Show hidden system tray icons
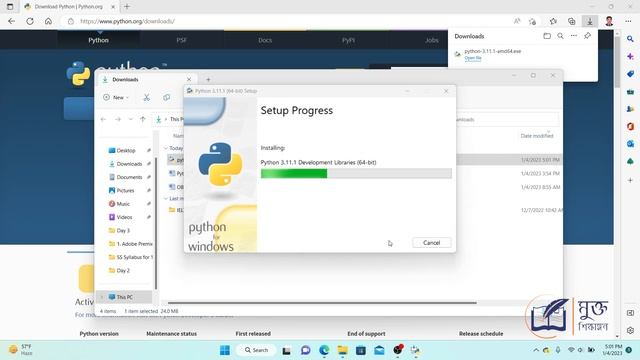 point(536,350)
